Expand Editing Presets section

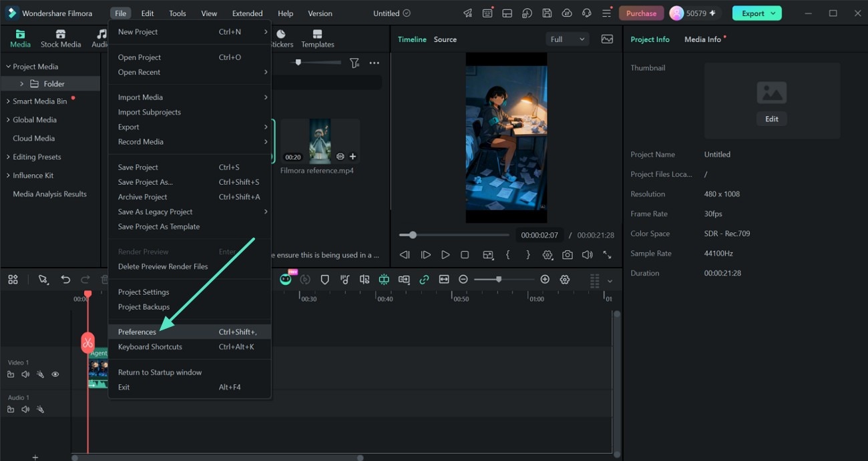pyautogui.click(x=9, y=157)
